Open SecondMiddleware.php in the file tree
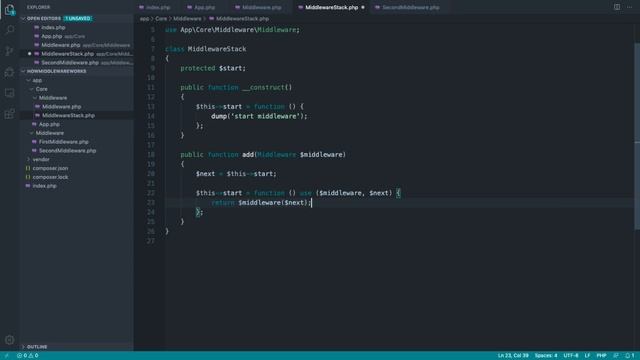Viewport: 640px width, 360px height. click(67, 151)
